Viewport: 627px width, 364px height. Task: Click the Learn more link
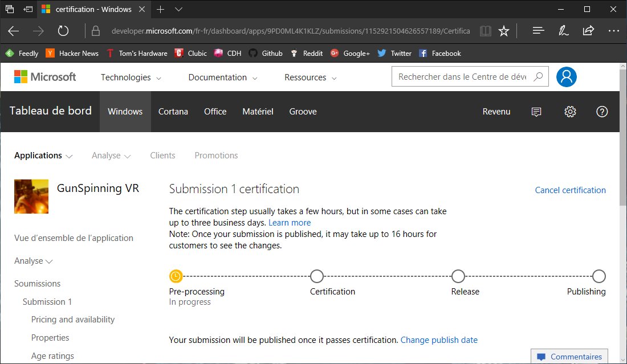click(290, 223)
